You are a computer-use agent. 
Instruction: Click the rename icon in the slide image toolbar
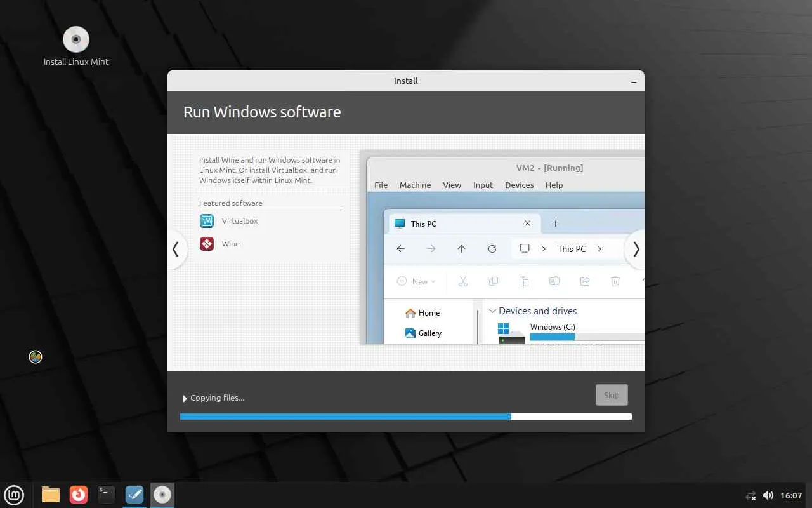click(x=554, y=281)
